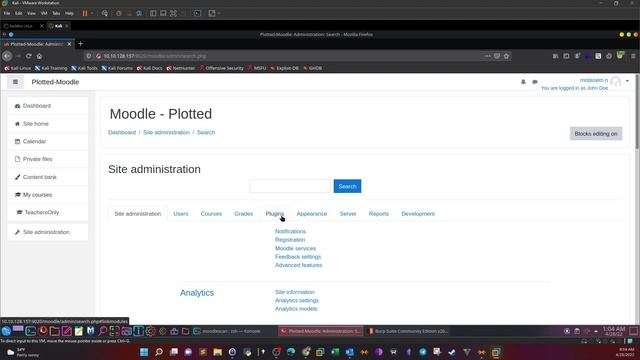Click the Firefox home icon
The image size is (640, 360).
click(x=39, y=56)
